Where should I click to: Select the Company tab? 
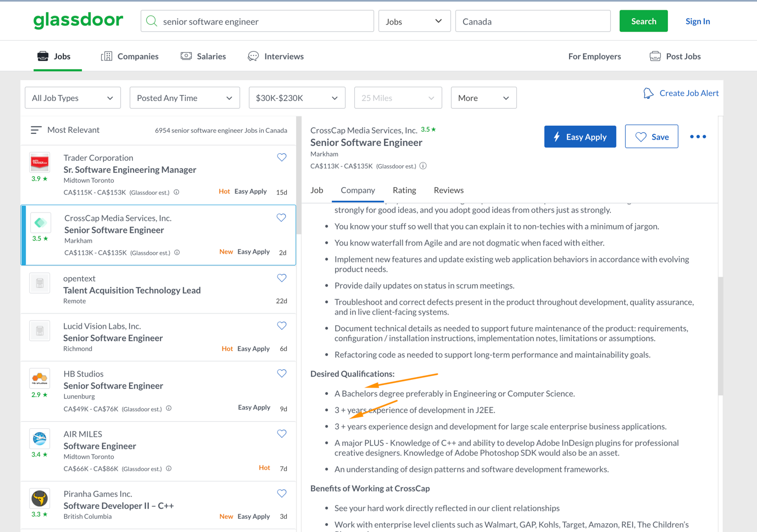[x=358, y=190]
